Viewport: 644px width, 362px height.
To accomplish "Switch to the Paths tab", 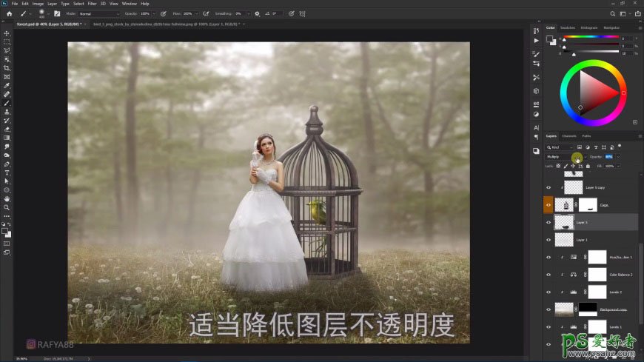I will 586,136.
